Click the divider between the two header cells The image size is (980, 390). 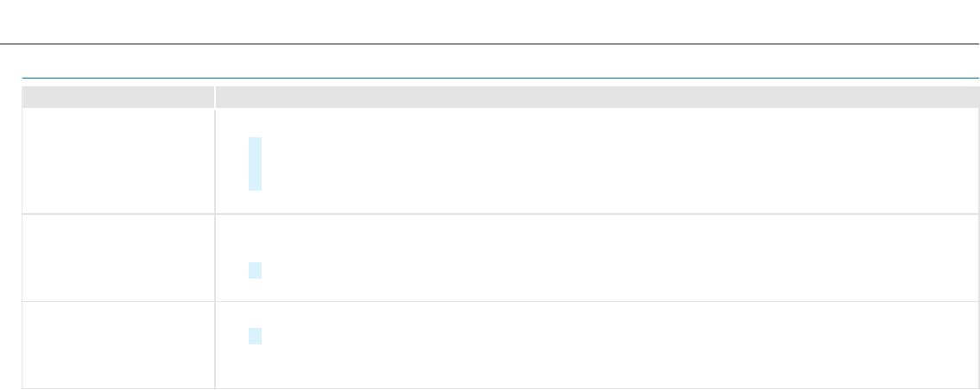[215, 97]
